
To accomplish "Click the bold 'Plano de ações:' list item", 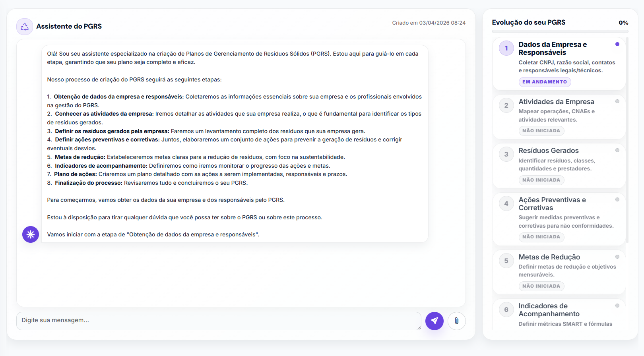I will (76, 174).
